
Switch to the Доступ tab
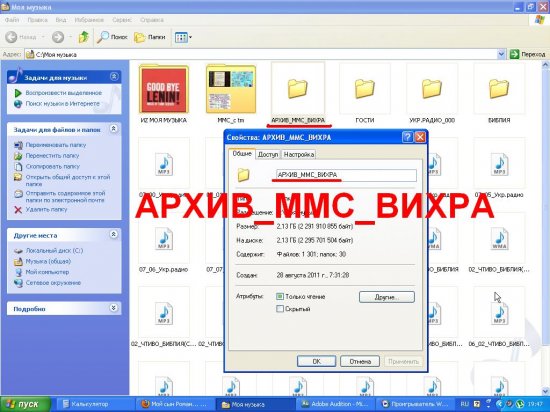click(268, 154)
